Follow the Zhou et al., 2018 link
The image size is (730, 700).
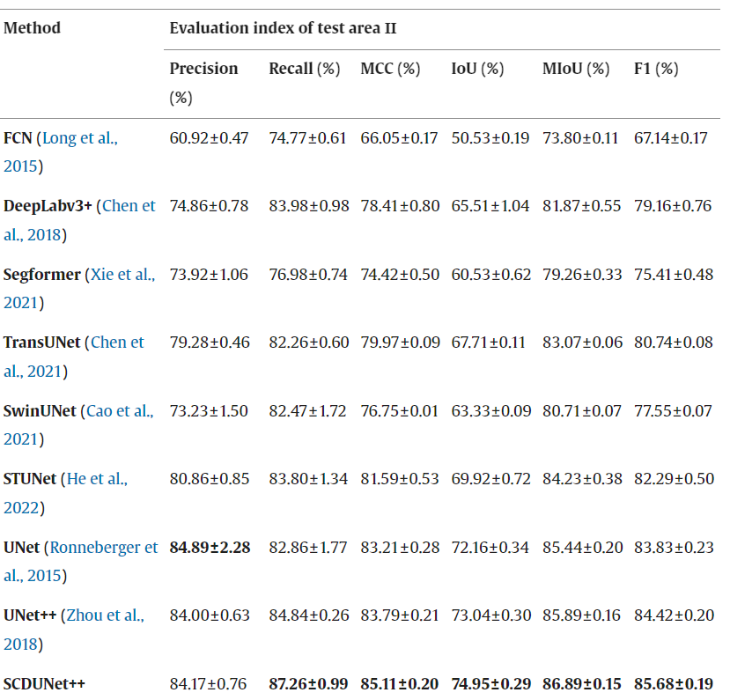(x=104, y=615)
